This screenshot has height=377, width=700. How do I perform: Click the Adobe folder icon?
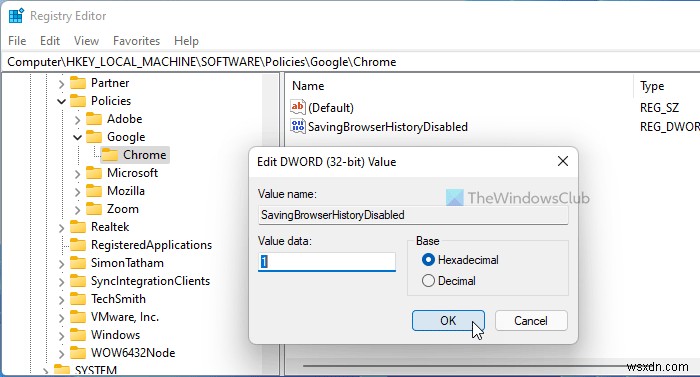94,119
